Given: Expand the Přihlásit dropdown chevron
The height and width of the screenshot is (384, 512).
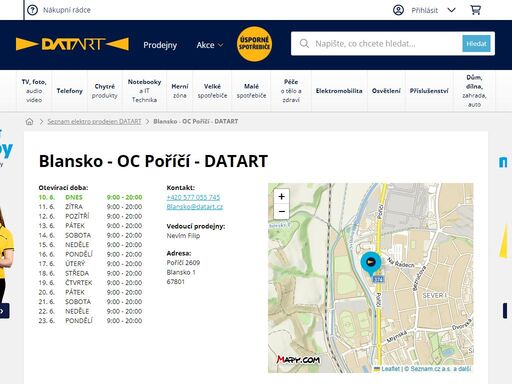Looking at the screenshot, I should coord(451,10).
